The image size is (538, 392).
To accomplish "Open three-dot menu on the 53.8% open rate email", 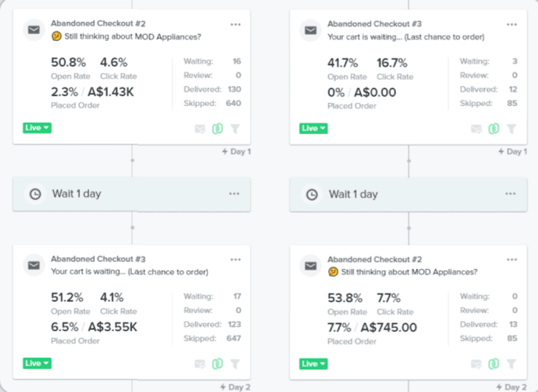I will (x=511, y=259).
